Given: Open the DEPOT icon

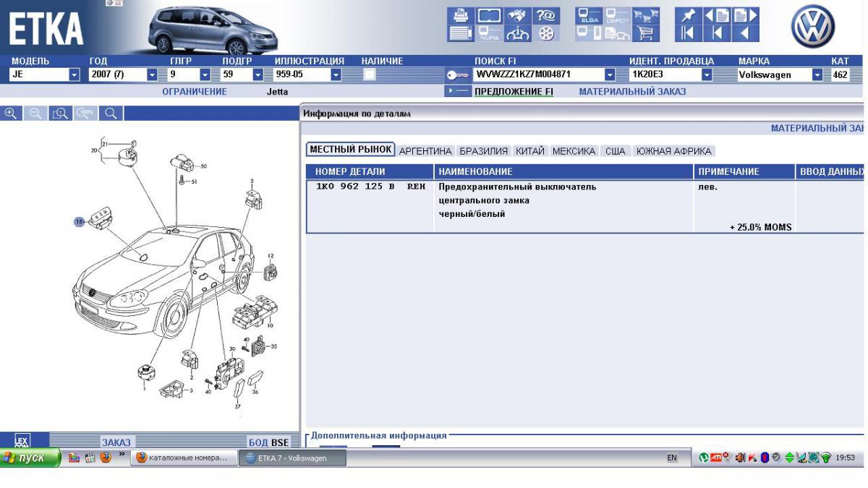Looking at the screenshot, I should tap(616, 16).
